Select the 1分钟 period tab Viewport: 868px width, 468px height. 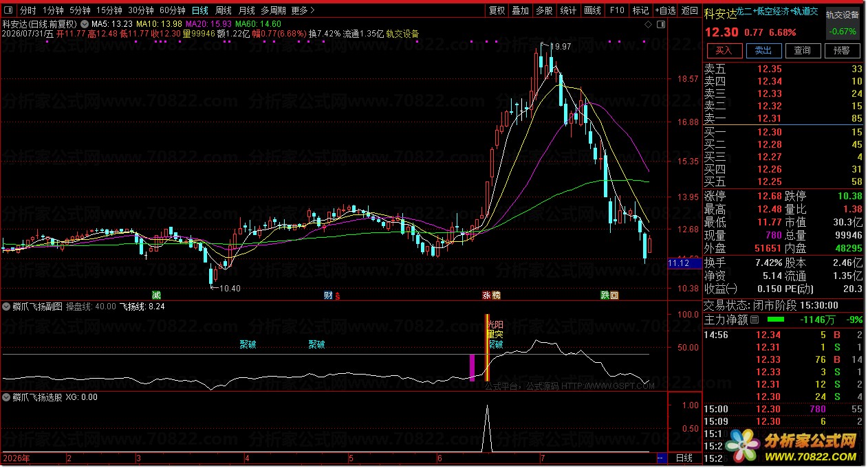pos(54,10)
